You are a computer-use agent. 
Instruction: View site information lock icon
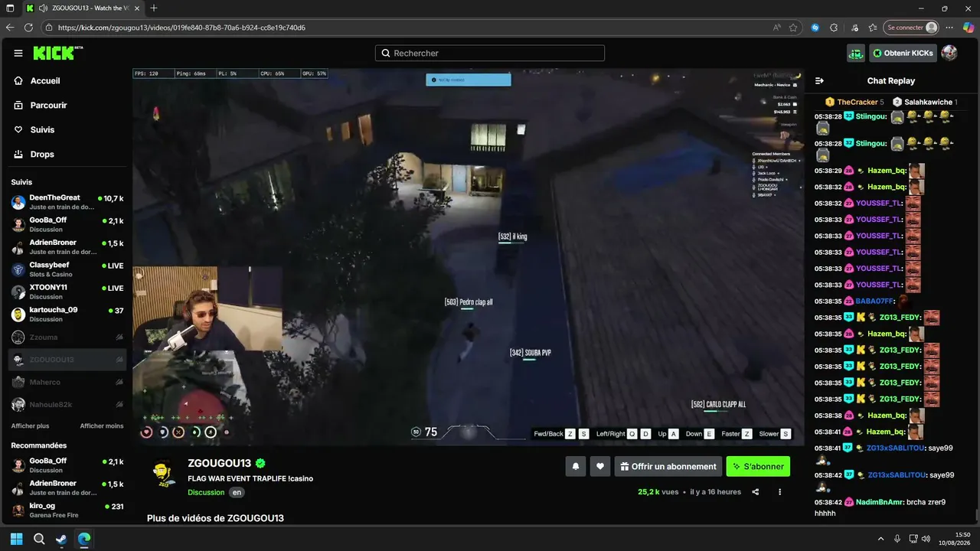(x=49, y=28)
